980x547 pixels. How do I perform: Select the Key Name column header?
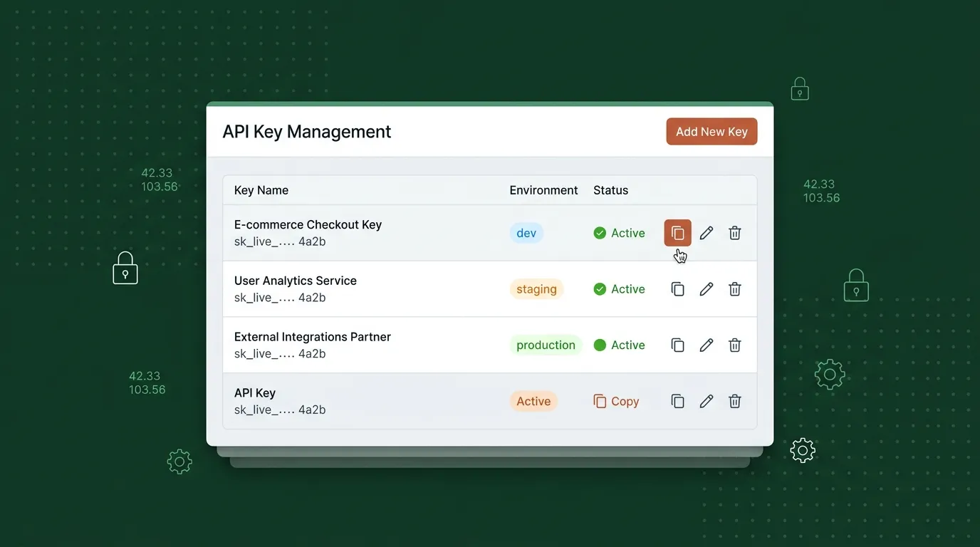[261, 189]
